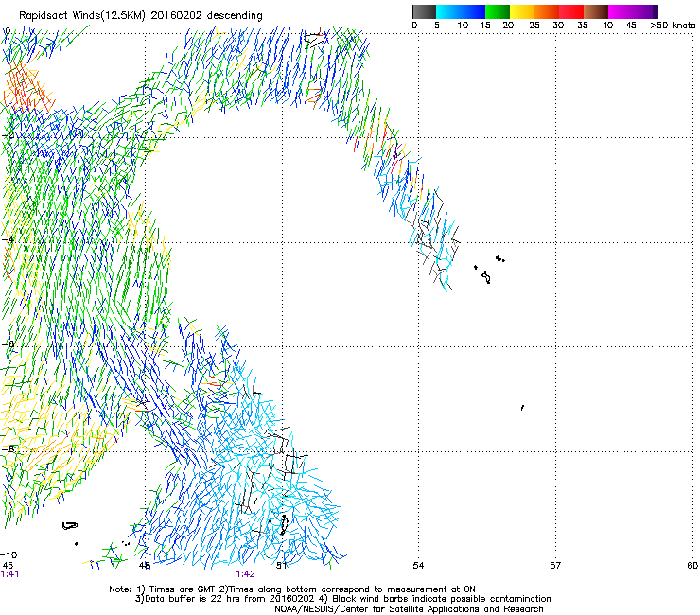
Task: Click the '-10' latitude axis label
Action: pos(9,554)
